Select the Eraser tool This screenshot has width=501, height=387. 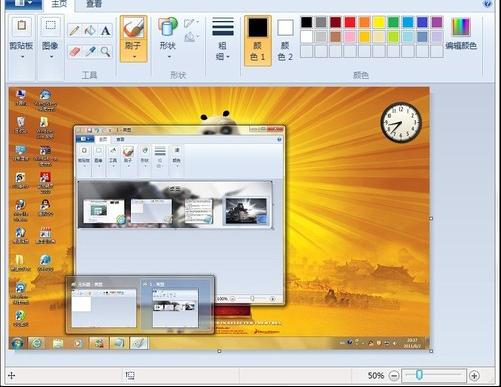coord(75,52)
